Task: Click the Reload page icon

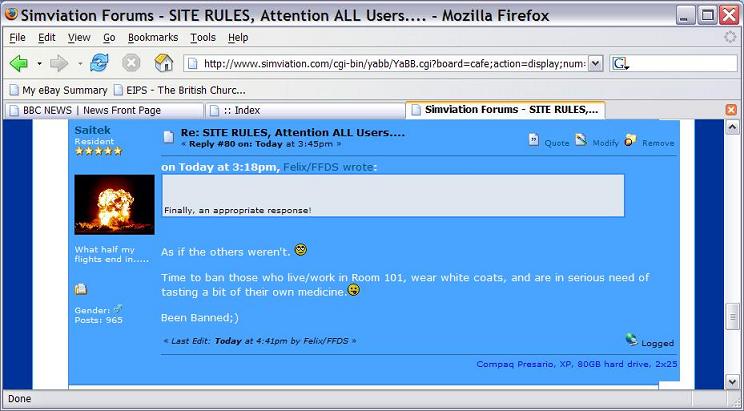Action: pyautogui.click(x=99, y=63)
